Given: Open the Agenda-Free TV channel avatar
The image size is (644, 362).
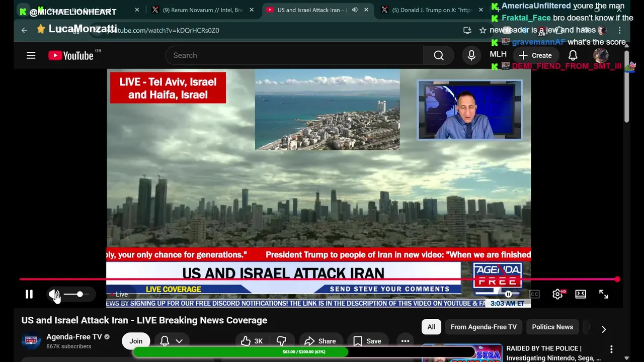Looking at the screenshot, I should (x=31, y=341).
